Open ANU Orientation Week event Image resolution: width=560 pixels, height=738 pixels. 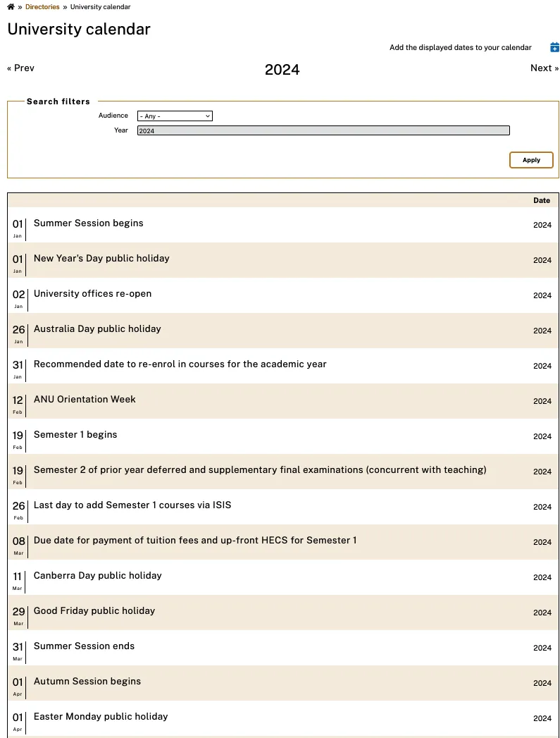[85, 400]
